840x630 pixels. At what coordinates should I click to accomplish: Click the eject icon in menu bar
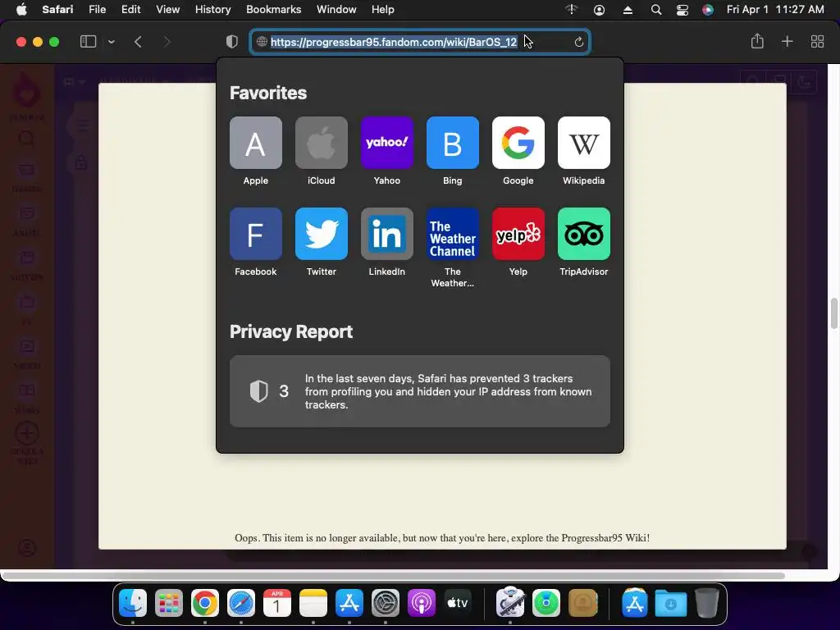(628, 10)
